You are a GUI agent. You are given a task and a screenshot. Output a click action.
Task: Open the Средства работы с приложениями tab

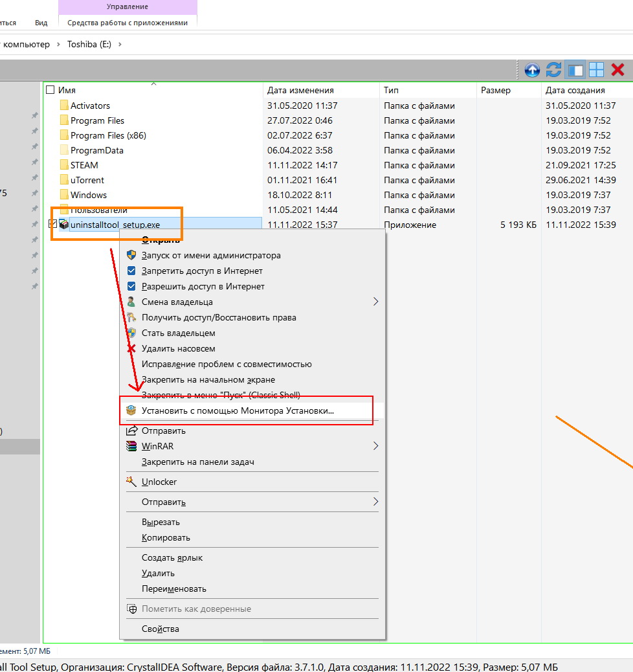pos(128,23)
